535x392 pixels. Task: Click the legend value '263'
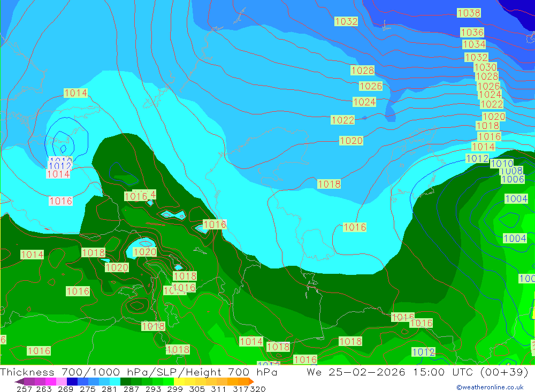click(x=44, y=389)
